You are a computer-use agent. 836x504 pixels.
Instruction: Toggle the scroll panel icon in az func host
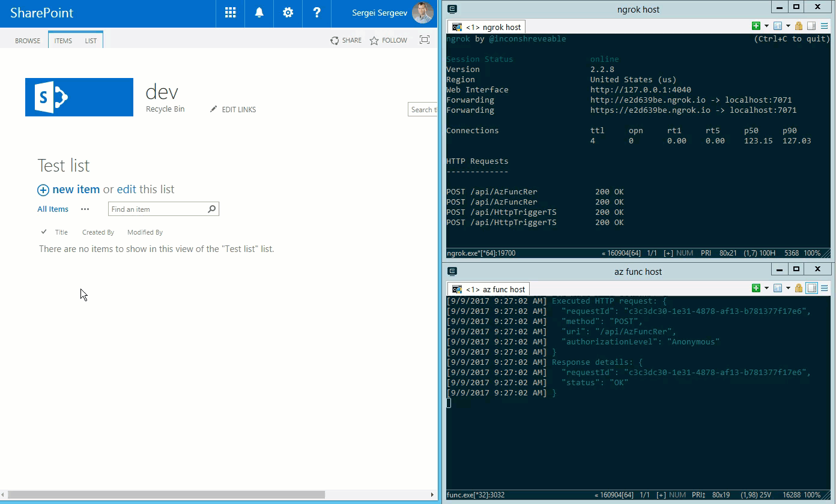[x=811, y=288]
